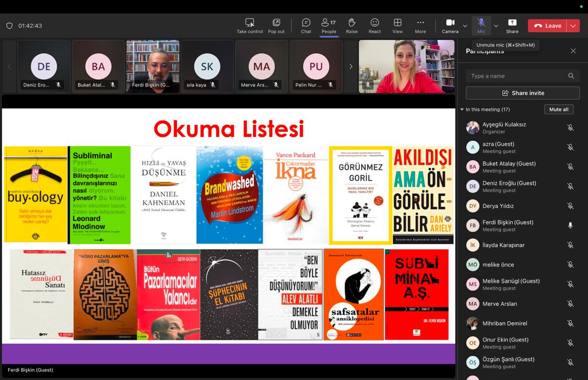Click active mic icon of Ferdi Bişkin
Viewport: 588px width, 380px height.
tap(570, 225)
